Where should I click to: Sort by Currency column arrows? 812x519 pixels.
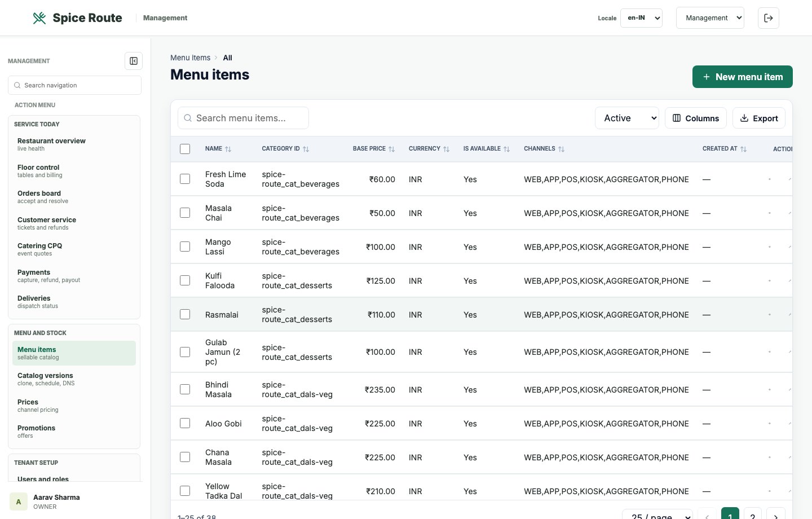tap(447, 149)
